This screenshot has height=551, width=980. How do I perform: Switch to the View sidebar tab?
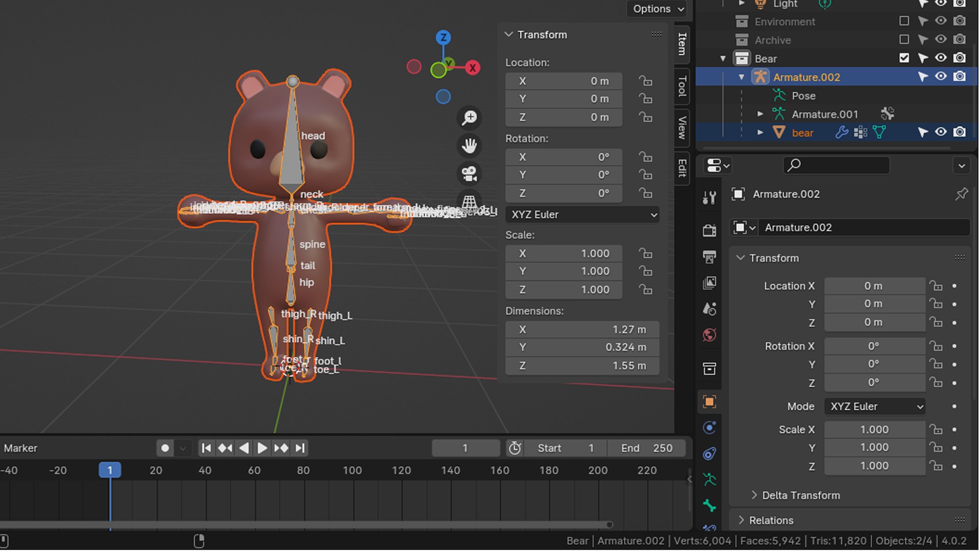[x=682, y=128]
